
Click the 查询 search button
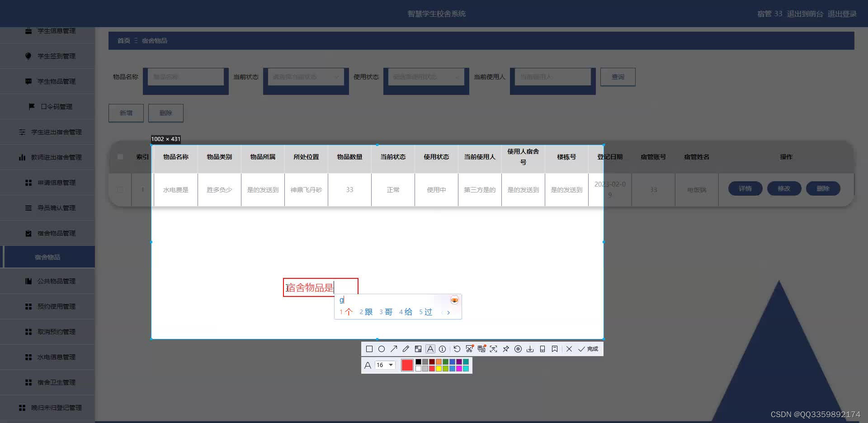[618, 77]
